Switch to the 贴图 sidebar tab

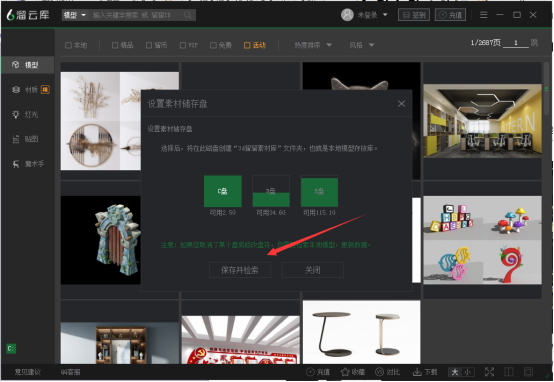pos(28,139)
